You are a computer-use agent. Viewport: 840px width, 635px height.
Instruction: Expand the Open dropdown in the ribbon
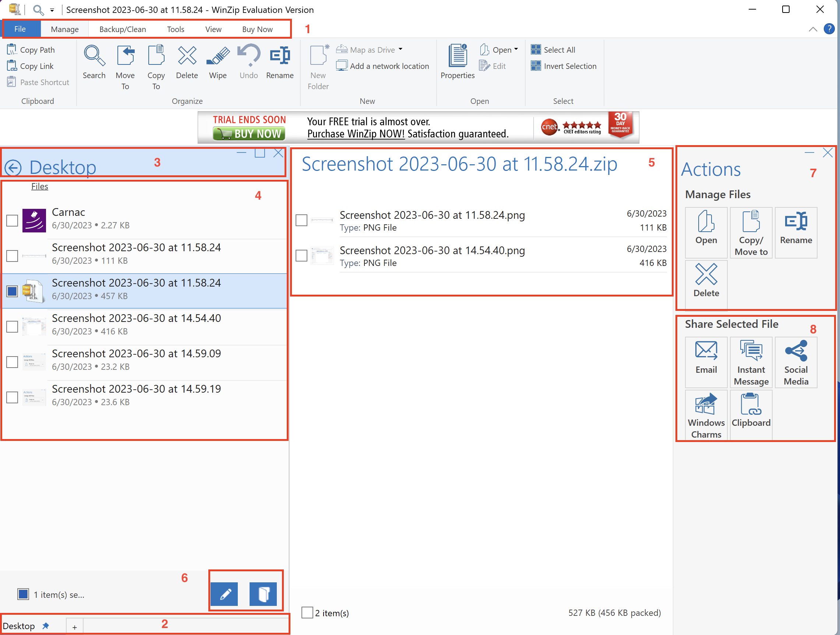(516, 49)
